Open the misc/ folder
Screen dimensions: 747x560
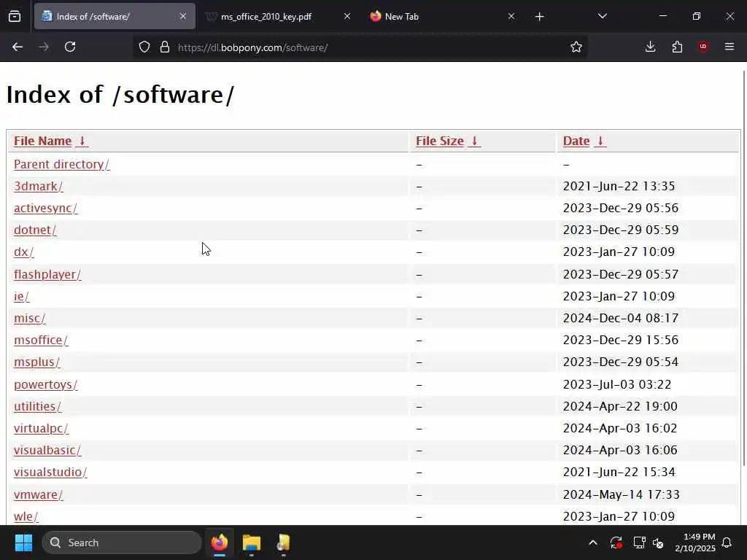tap(29, 319)
